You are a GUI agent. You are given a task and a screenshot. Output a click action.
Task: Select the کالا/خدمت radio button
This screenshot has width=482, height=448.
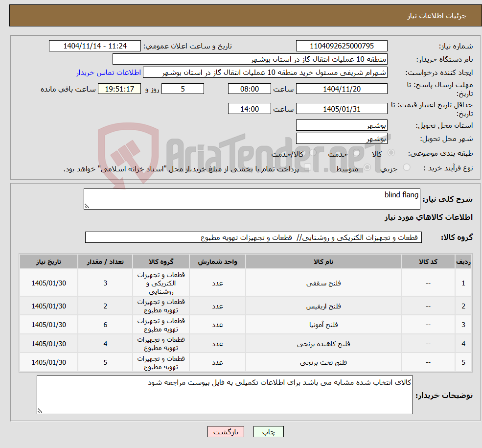point(313,153)
